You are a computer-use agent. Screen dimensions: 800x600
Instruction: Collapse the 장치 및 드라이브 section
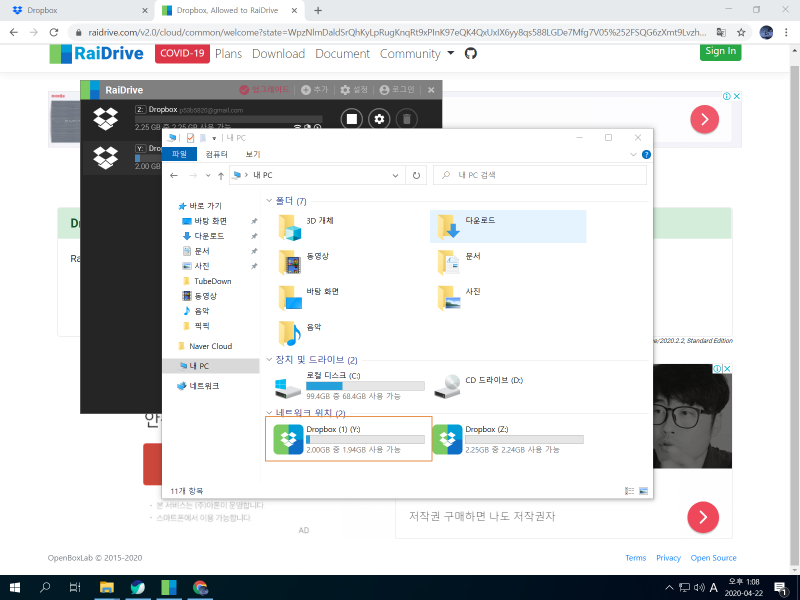268,357
